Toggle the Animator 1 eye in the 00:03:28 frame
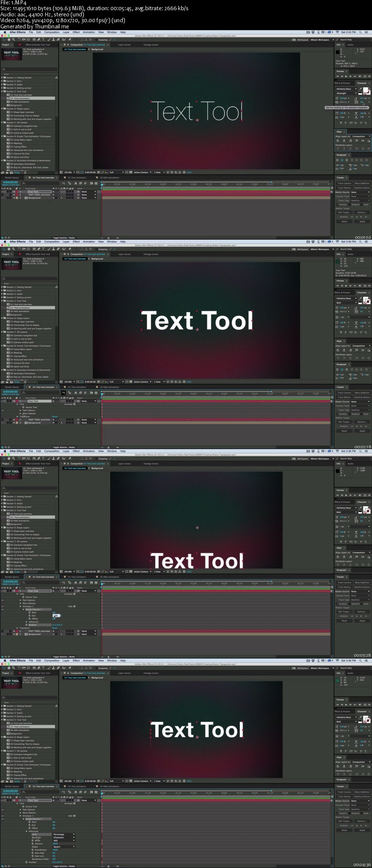372x868 pixels. click(3, 606)
